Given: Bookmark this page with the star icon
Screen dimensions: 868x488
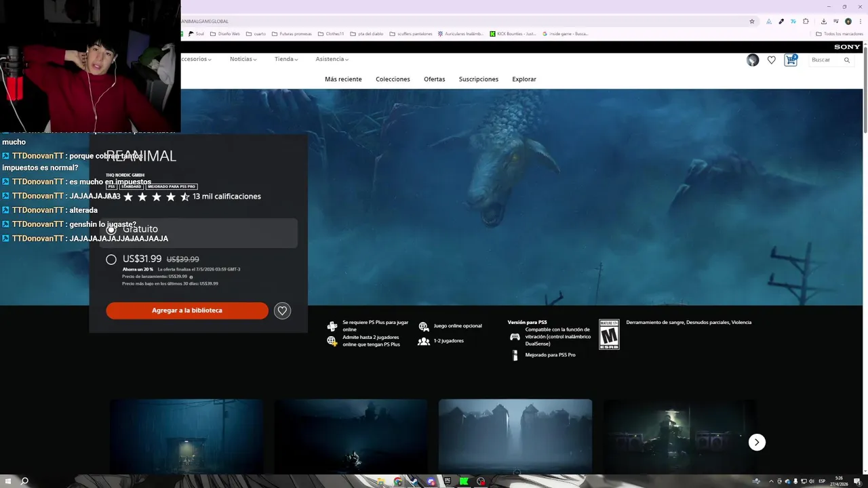Looking at the screenshot, I should pyautogui.click(x=752, y=21).
